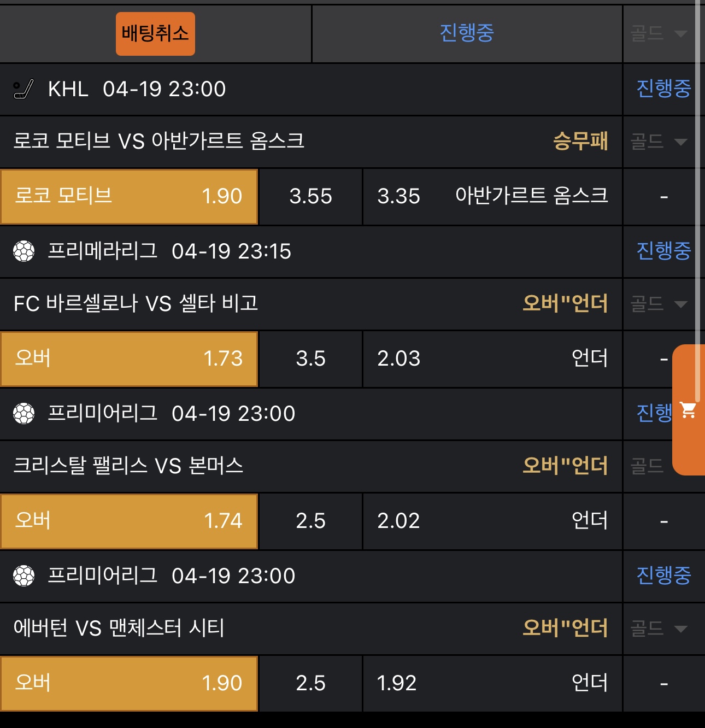Click the 승무패 bet type label
Image resolution: width=705 pixels, height=728 pixels.
click(x=580, y=142)
